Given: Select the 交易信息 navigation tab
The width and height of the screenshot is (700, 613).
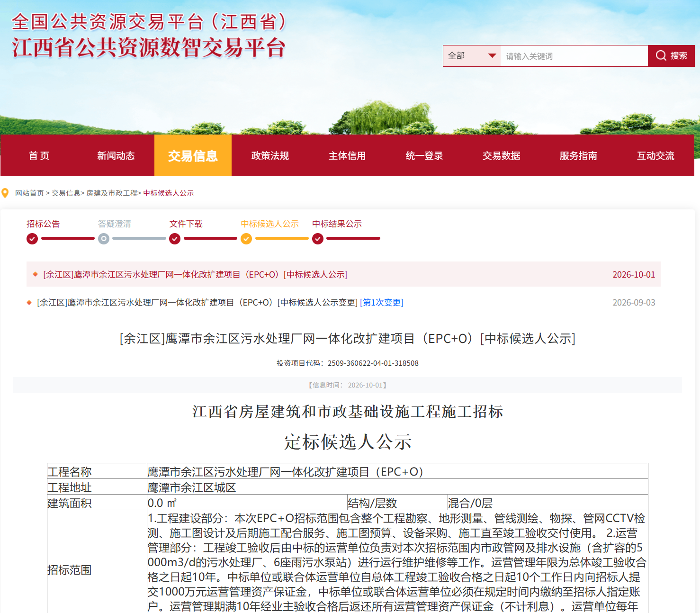Looking at the screenshot, I should 193,155.
